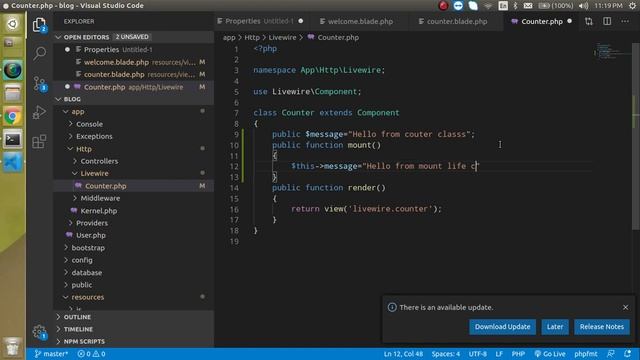Viewport: 640px width, 360px height.
Task: Click the feedback icon in status bar
Action: (x=611, y=354)
